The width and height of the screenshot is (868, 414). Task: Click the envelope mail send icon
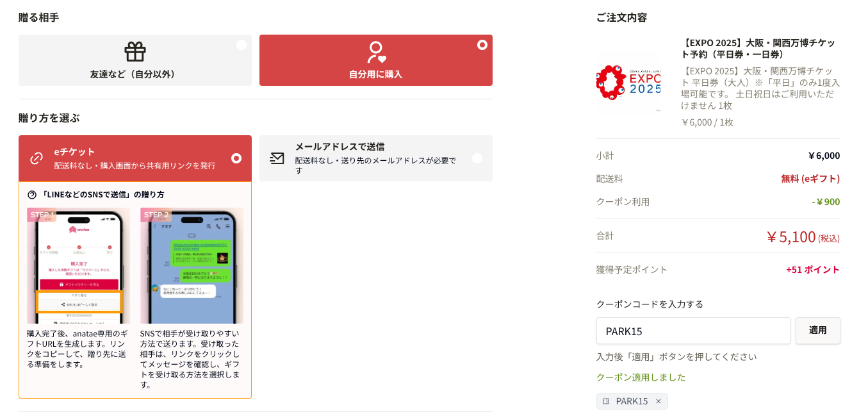[x=277, y=158]
